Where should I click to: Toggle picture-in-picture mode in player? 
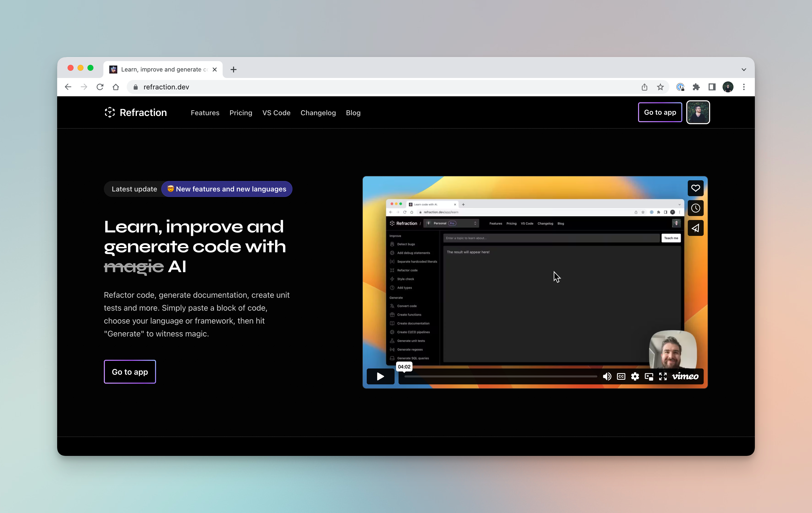[649, 376]
